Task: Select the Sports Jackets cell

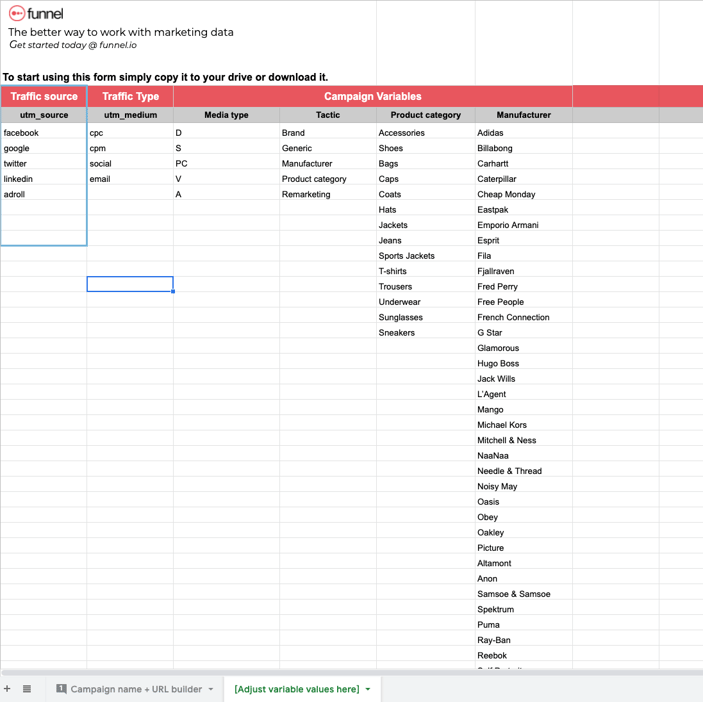Action: click(425, 256)
